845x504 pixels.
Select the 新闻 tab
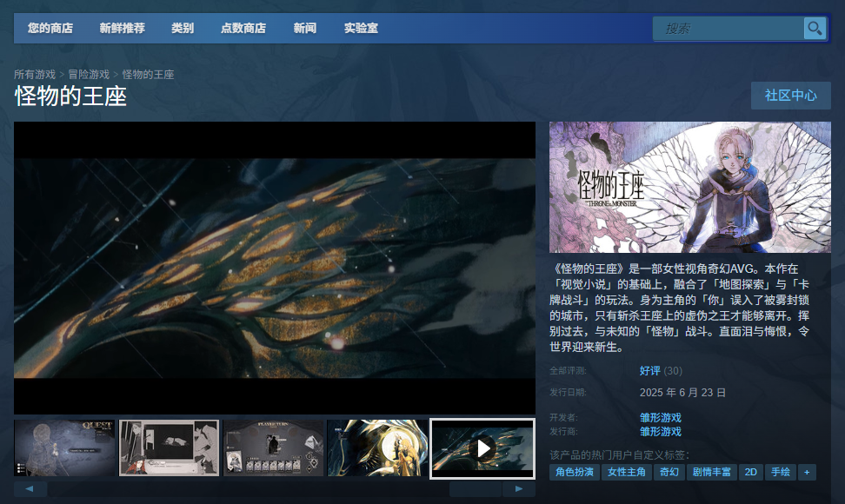click(x=305, y=28)
